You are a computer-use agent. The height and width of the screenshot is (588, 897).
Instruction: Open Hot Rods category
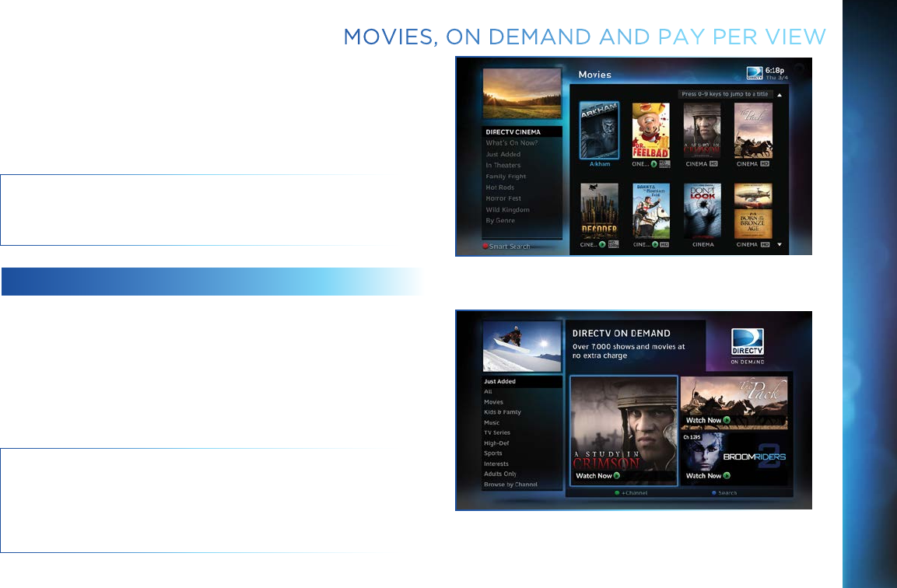click(500, 187)
